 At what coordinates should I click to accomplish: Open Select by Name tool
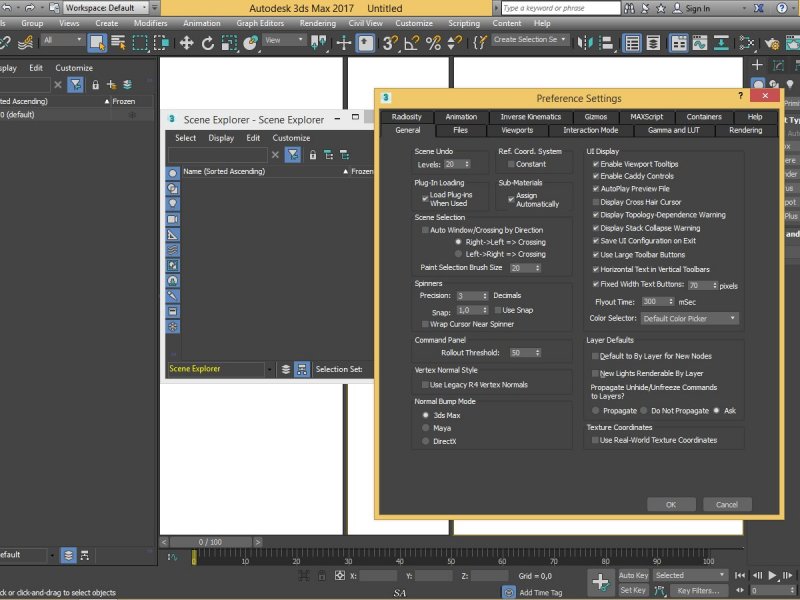tap(118, 43)
